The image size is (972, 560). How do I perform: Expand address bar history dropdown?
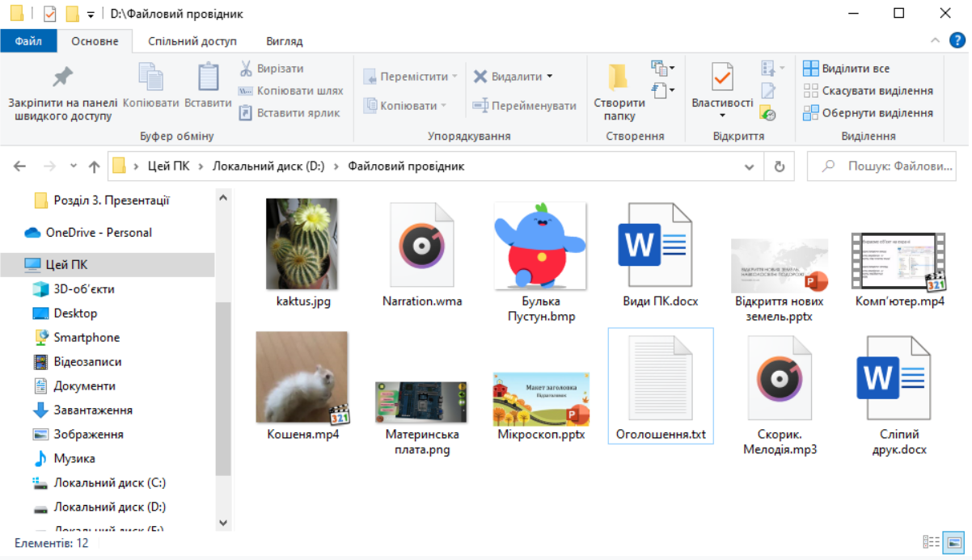pos(749,166)
